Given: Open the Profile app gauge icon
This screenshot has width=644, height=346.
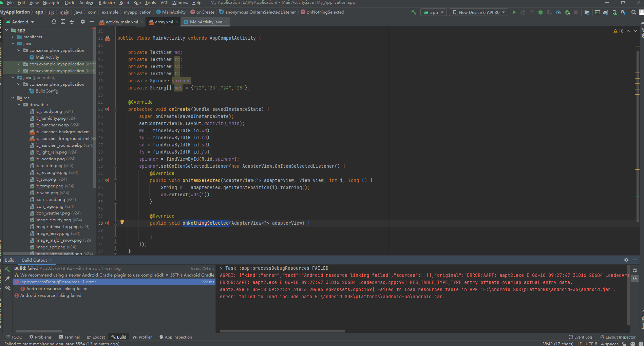Looking at the screenshot, I should pyautogui.click(x=558, y=12).
